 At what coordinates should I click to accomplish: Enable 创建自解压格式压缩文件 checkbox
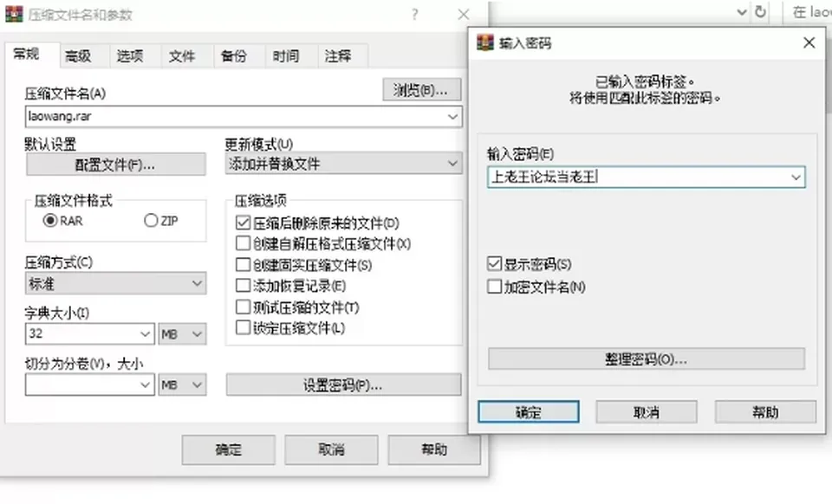pyautogui.click(x=243, y=243)
